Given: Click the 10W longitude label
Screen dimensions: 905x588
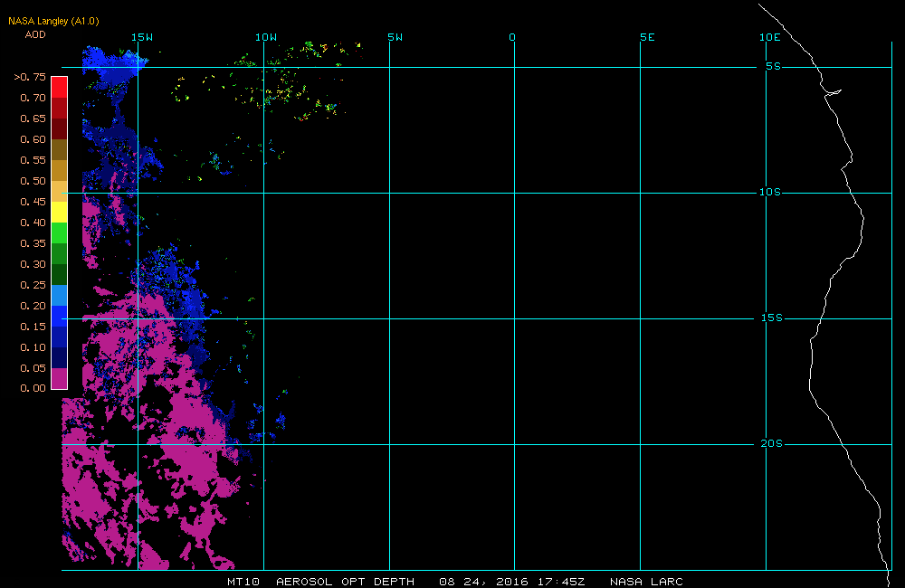Looking at the screenshot, I should 266,37.
